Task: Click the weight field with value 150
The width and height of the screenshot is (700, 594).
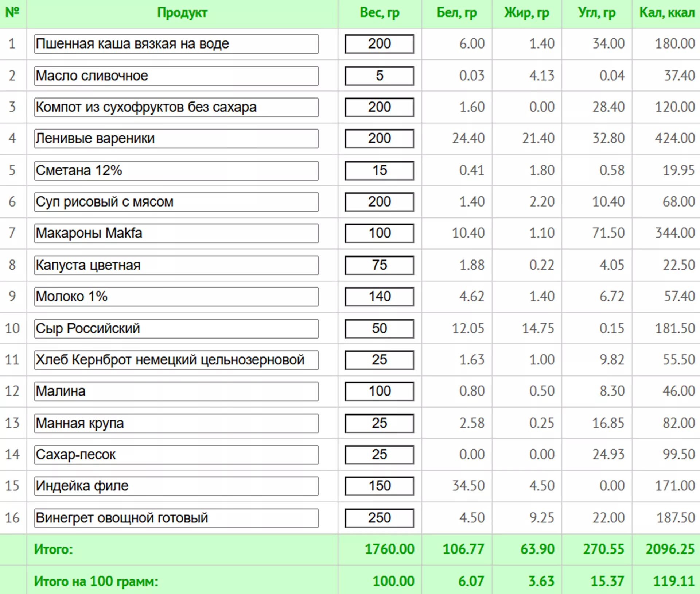Action: [x=379, y=486]
